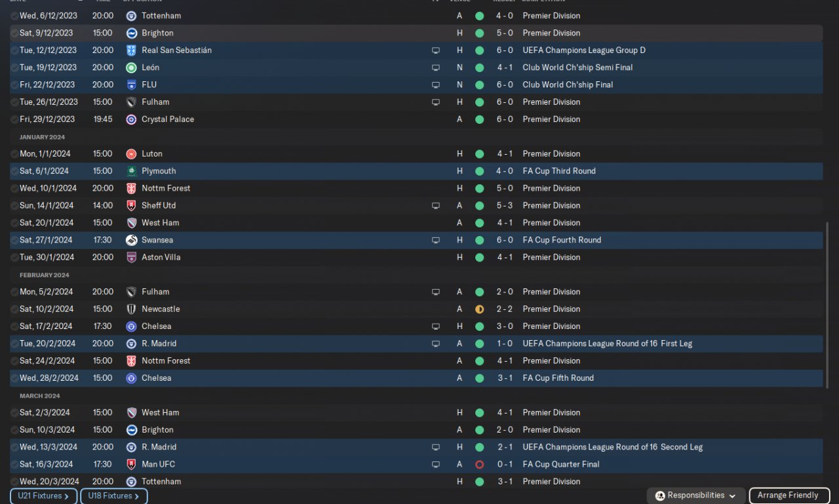This screenshot has width=839, height=504.
Task: Toggle check mark beside Sat, 9/12/2023 Brighton
Action: coord(14,33)
